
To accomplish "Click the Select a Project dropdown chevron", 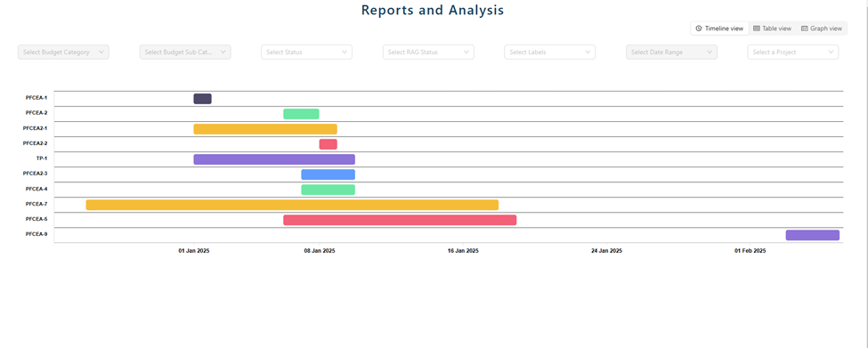I will [831, 52].
